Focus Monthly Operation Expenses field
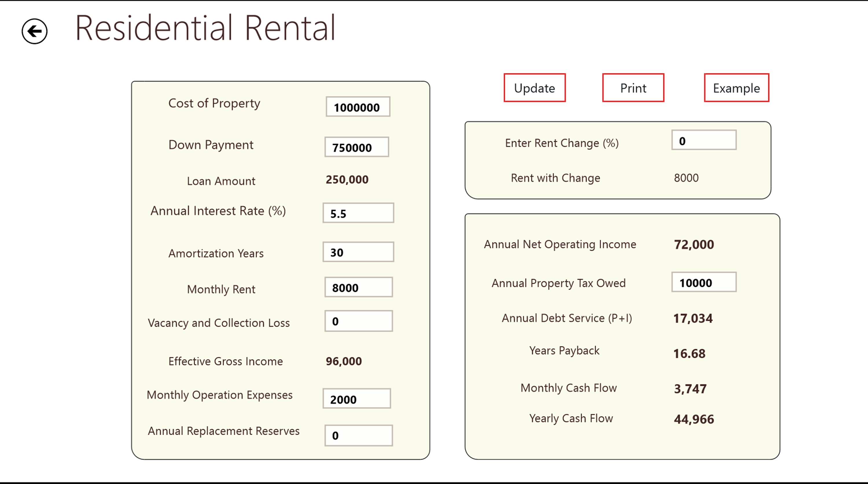The image size is (868, 484). click(x=356, y=399)
